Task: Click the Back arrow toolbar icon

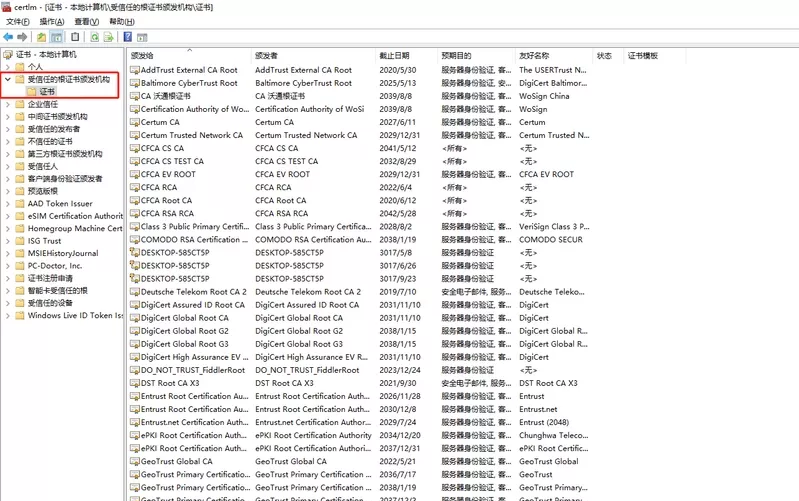Action: pos(9,37)
